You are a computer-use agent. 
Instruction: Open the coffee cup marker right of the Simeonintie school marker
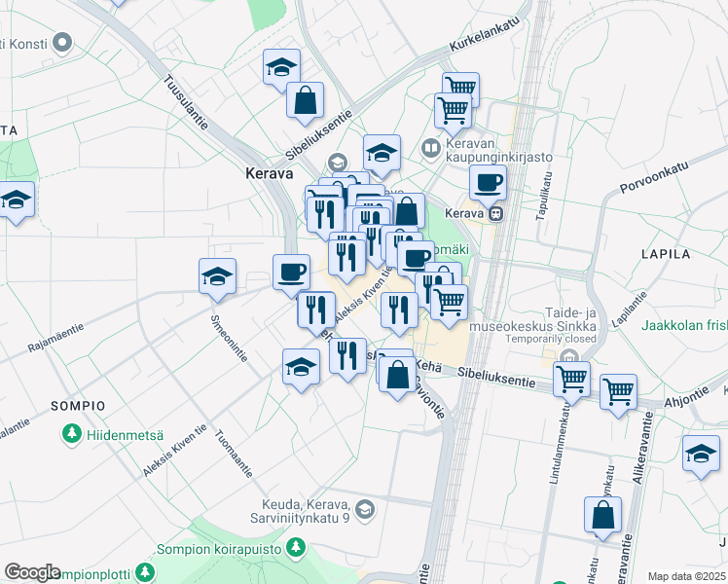(x=292, y=274)
